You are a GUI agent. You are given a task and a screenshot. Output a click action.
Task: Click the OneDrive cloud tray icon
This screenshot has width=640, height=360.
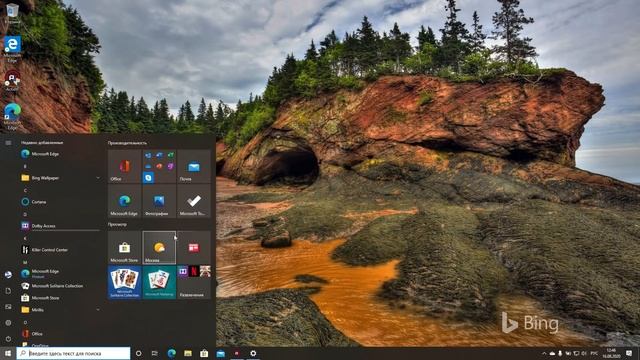[x=552, y=353]
